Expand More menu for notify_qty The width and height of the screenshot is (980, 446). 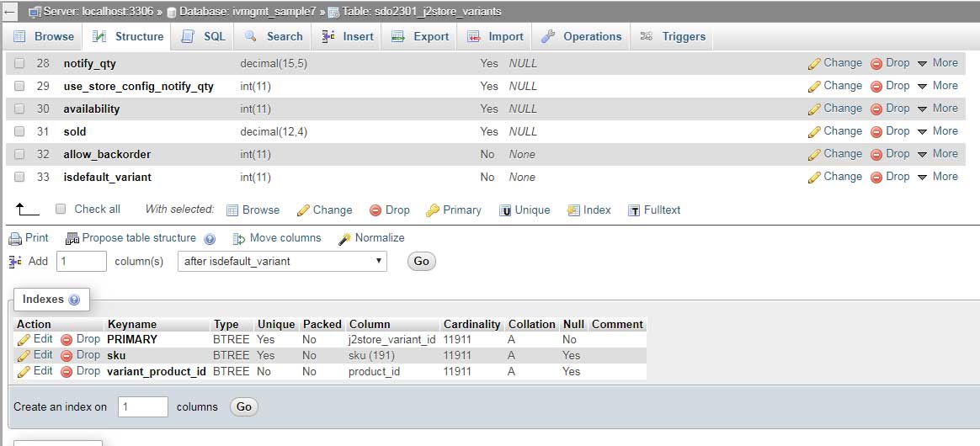[x=938, y=63]
